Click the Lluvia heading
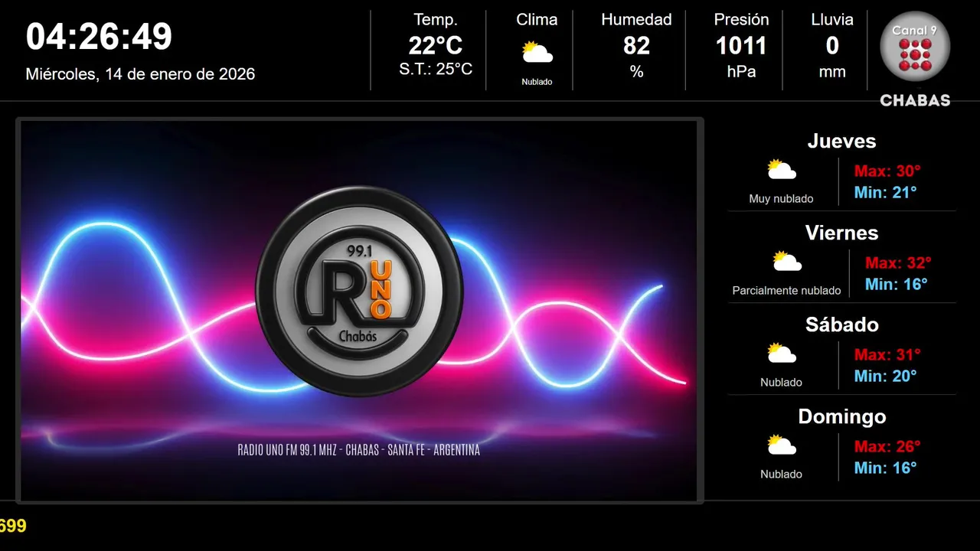This screenshot has height=551, width=980. 832,20
